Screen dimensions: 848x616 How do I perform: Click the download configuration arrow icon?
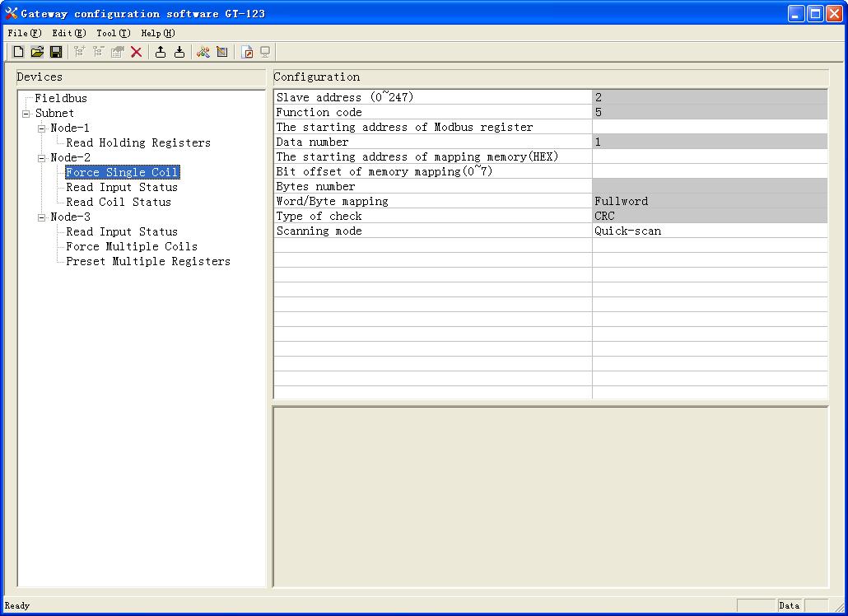tap(179, 52)
